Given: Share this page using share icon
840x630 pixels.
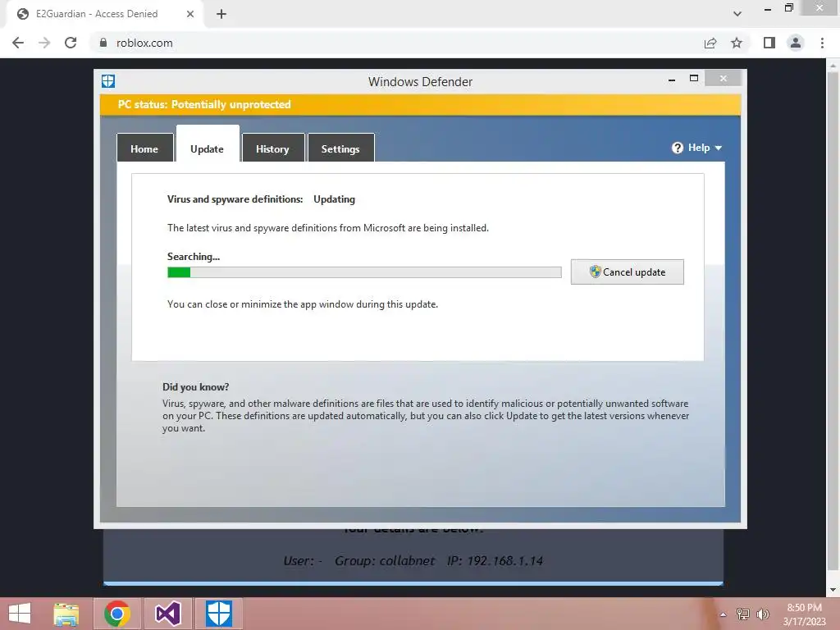Looking at the screenshot, I should [x=710, y=43].
